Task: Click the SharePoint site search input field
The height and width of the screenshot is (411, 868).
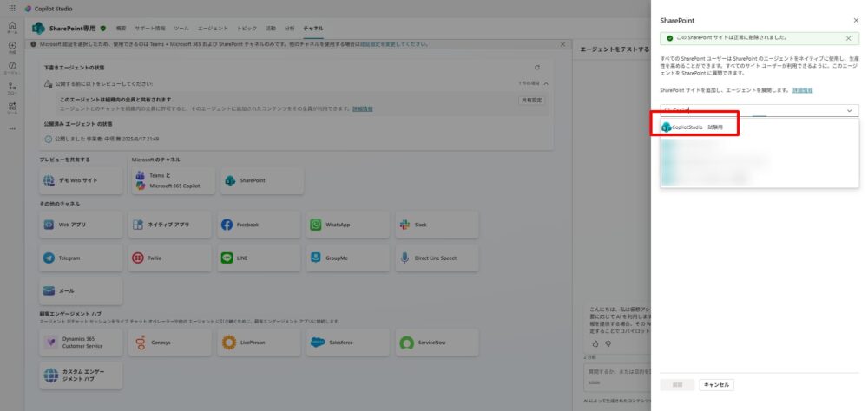Action: [x=746, y=110]
